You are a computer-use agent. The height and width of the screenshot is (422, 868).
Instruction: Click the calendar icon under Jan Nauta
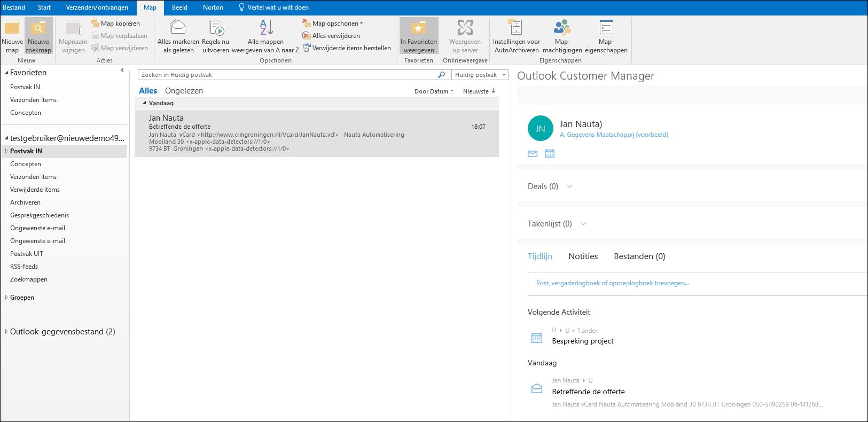(550, 154)
